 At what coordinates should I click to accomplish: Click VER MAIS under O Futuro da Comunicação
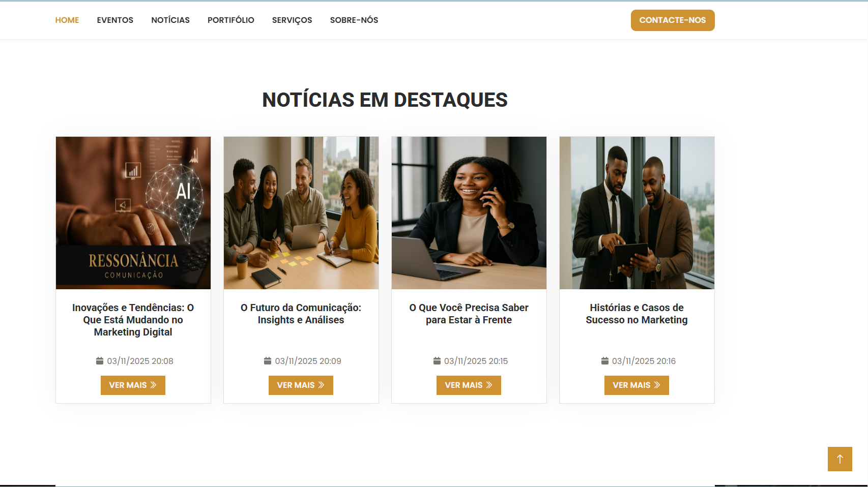[x=301, y=385]
